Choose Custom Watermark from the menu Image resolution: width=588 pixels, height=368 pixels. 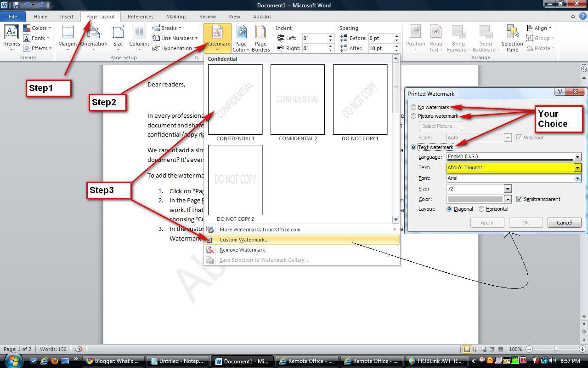[x=244, y=239]
